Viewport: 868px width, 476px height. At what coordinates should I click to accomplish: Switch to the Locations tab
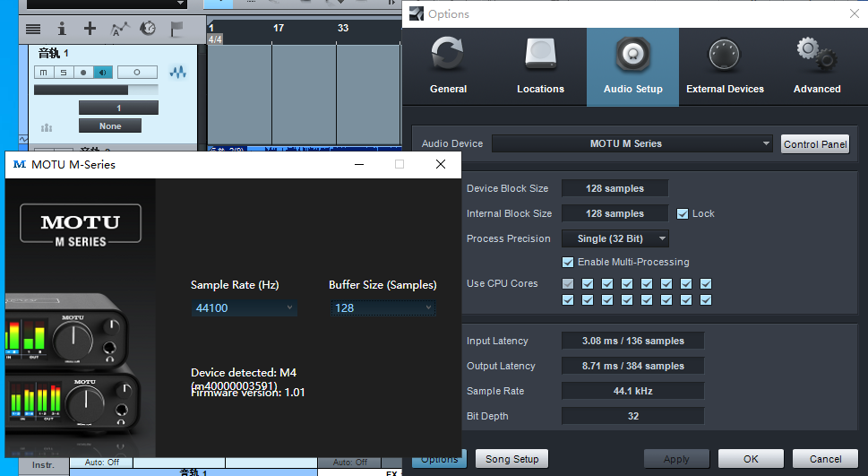540,66
